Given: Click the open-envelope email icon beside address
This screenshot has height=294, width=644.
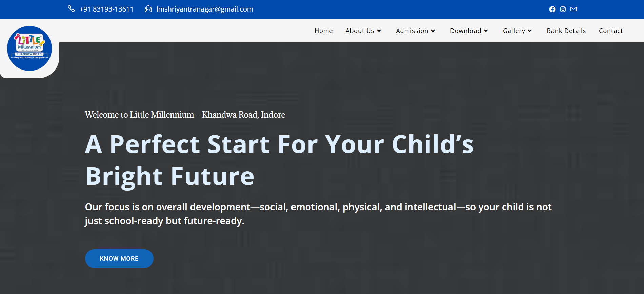Looking at the screenshot, I should pos(148,9).
